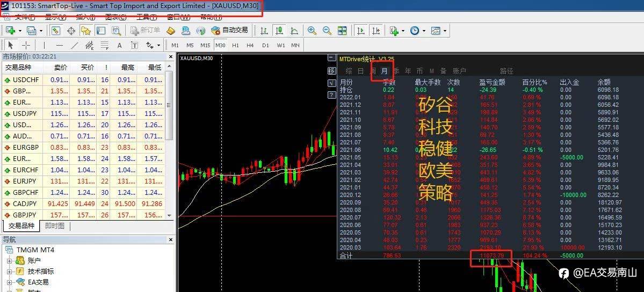The image size is (644, 292).
Task: Select the text label T tool
Action: [134, 45]
